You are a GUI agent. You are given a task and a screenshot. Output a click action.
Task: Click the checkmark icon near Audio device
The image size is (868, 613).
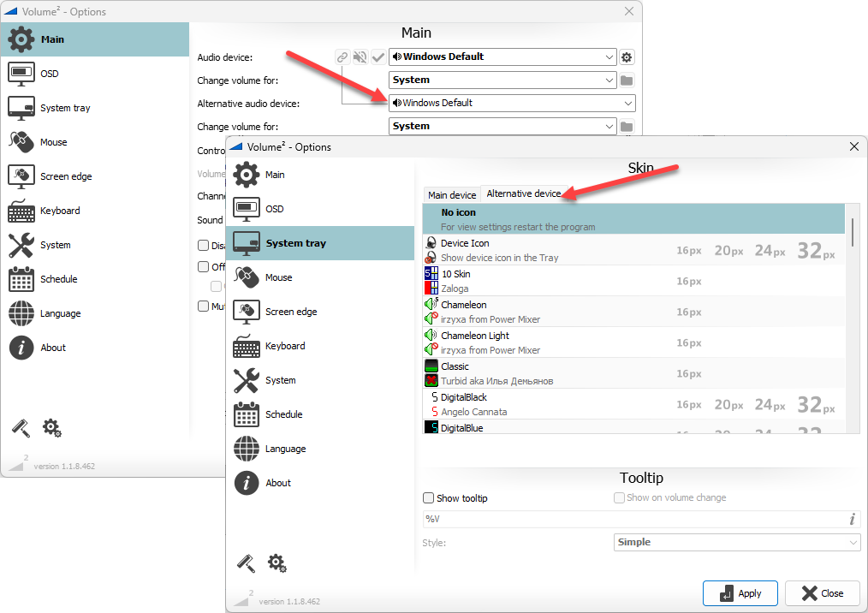click(x=378, y=57)
